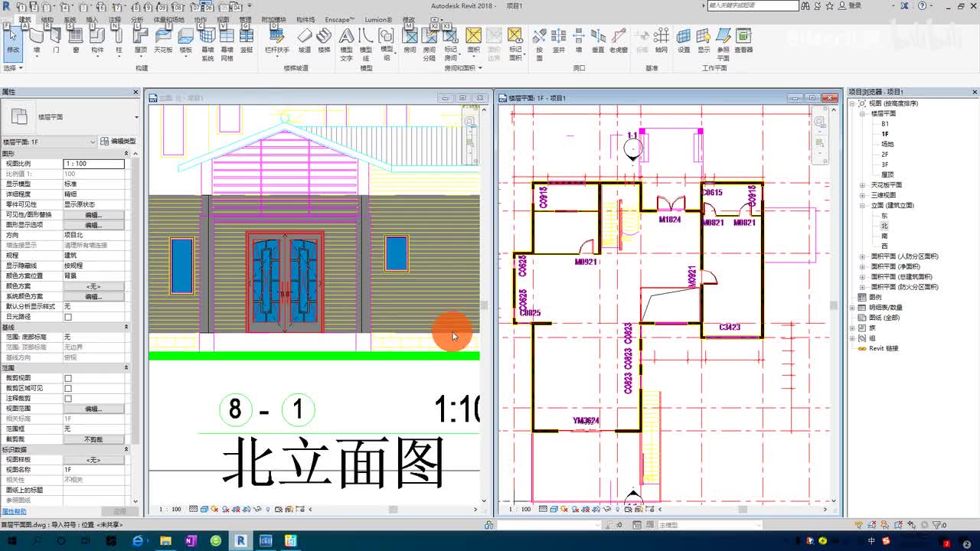This screenshot has width=980, height=551.
Task: Toggle the 裁剪区域可见 checkbox
Action: (x=68, y=388)
